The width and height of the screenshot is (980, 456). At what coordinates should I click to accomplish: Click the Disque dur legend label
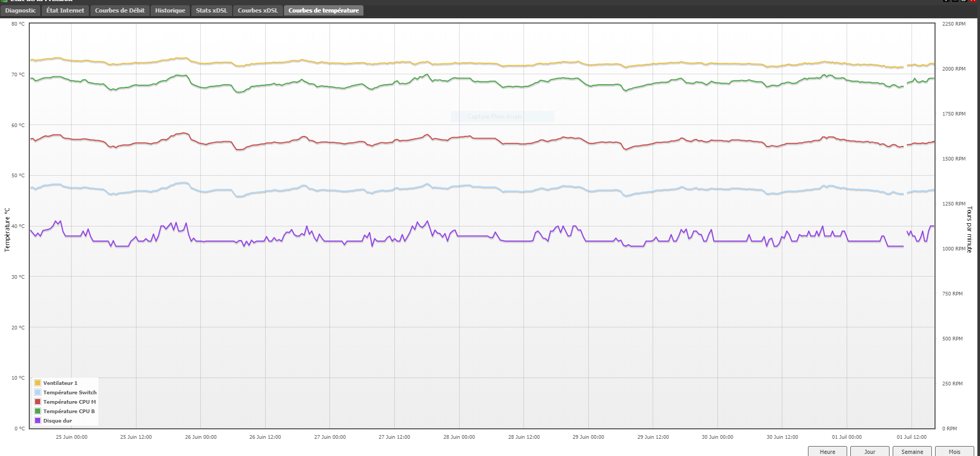(58, 420)
